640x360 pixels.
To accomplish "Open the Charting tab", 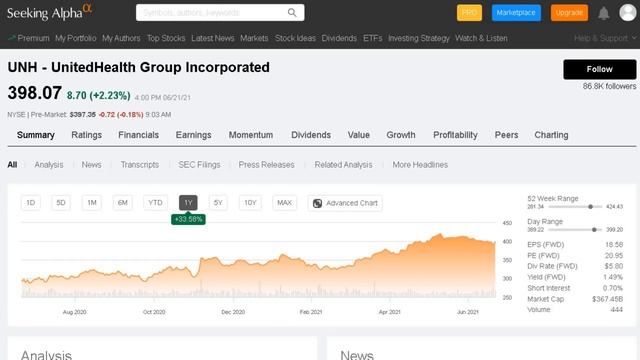I will 551,135.
